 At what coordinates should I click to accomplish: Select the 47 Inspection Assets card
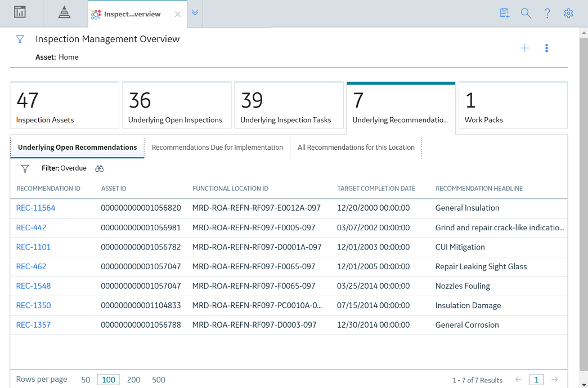coord(65,105)
